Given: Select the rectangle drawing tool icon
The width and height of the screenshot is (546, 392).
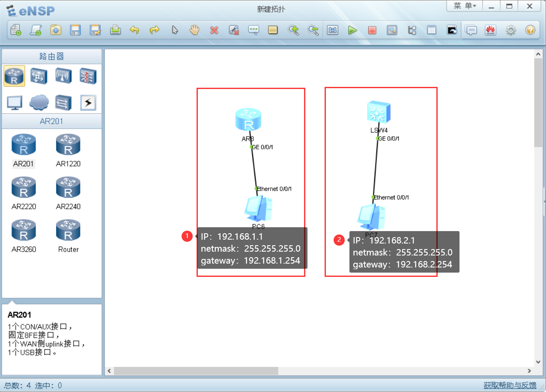Looking at the screenshot, I should point(273,30).
